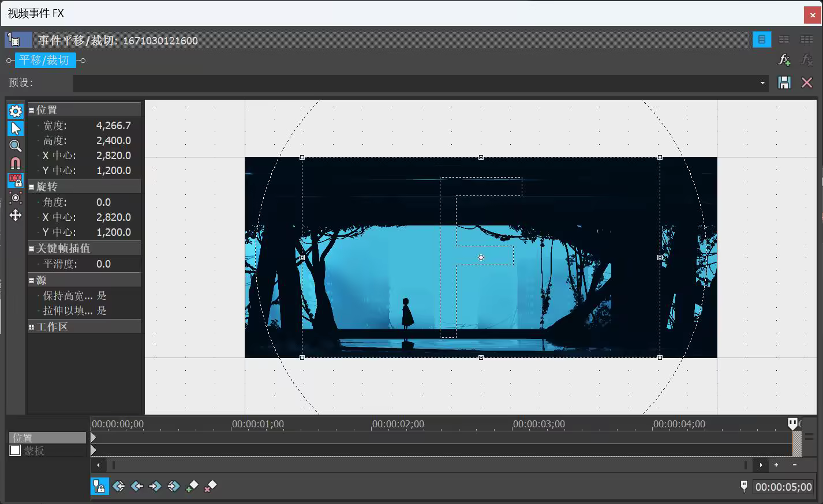Delete keyframe with the red-x diamond
823x504 pixels.
click(x=210, y=486)
